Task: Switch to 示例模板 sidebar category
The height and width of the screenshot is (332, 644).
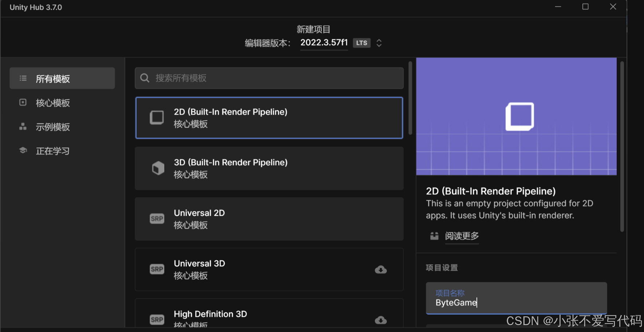Action: click(x=62, y=127)
